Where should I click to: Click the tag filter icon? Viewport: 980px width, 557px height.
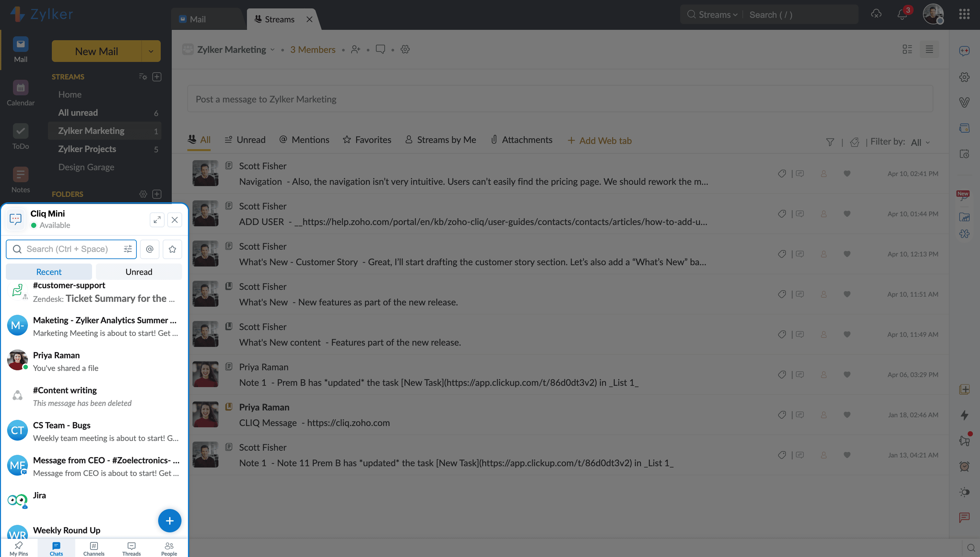pos(854,142)
